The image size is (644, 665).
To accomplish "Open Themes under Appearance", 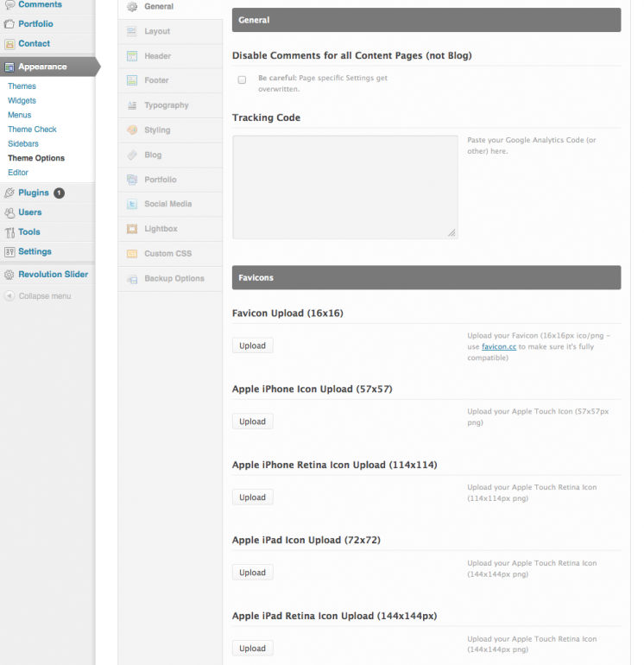I will [x=22, y=86].
